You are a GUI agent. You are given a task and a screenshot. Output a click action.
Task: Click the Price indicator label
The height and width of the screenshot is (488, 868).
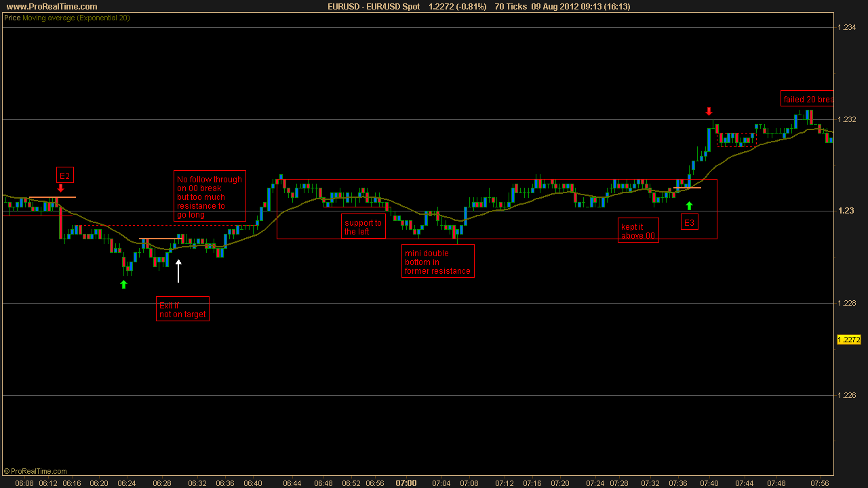[x=12, y=18]
